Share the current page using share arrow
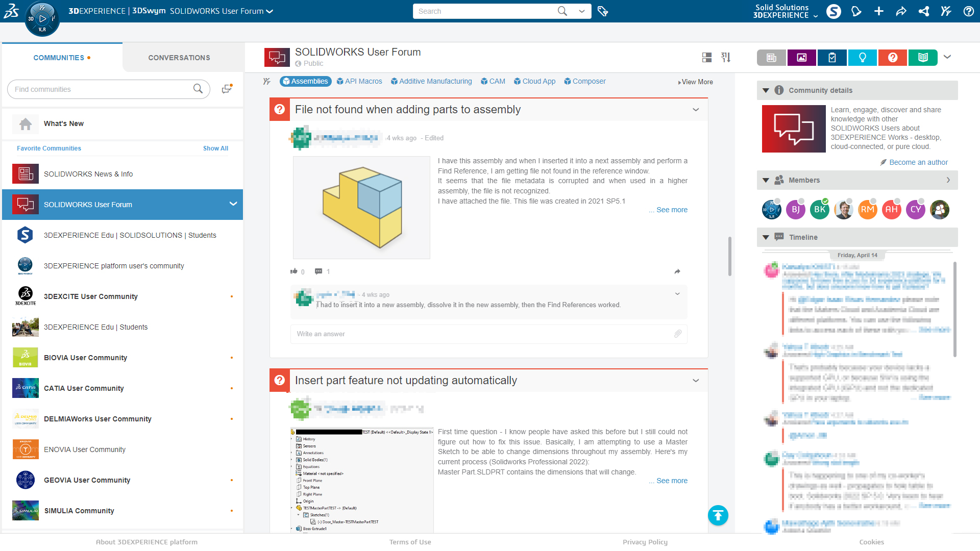This screenshot has width=980, height=551. pyautogui.click(x=901, y=11)
